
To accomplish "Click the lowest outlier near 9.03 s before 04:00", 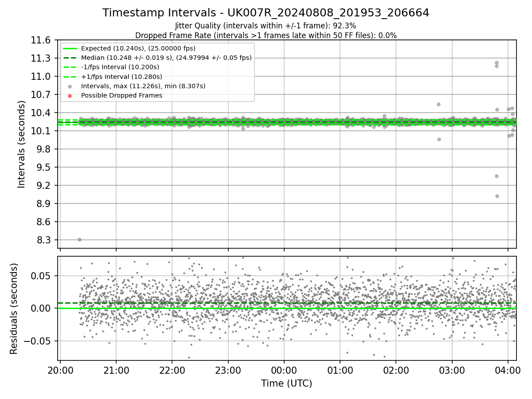I will (x=497, y=196).
